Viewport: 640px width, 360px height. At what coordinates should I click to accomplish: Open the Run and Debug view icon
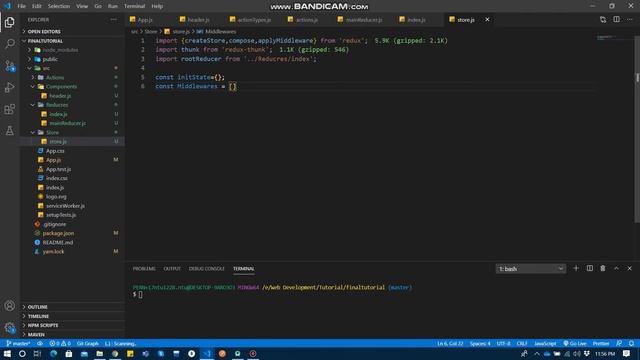[10, 87]
